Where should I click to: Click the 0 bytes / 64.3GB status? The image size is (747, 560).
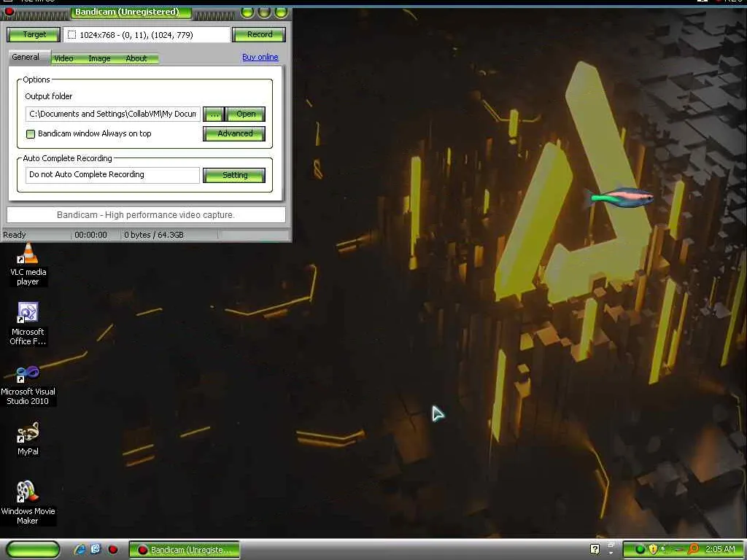(x=153, y=235)
